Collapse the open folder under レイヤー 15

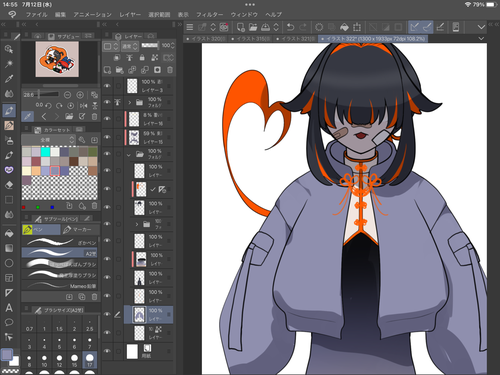point(129,154)
